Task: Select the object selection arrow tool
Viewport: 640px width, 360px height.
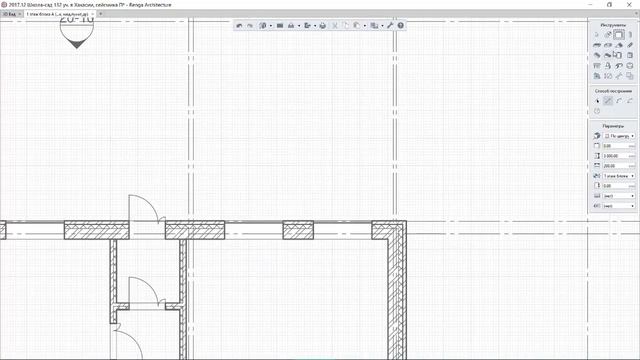Action: [597, 35]
